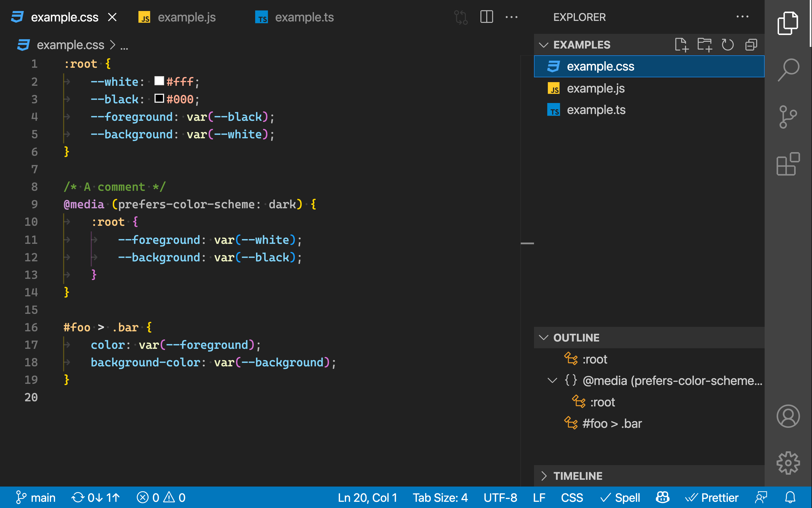The height and width of the screenshot is (508, 812).
Task: Open the Explorer more actions menu
Action: 742,17
